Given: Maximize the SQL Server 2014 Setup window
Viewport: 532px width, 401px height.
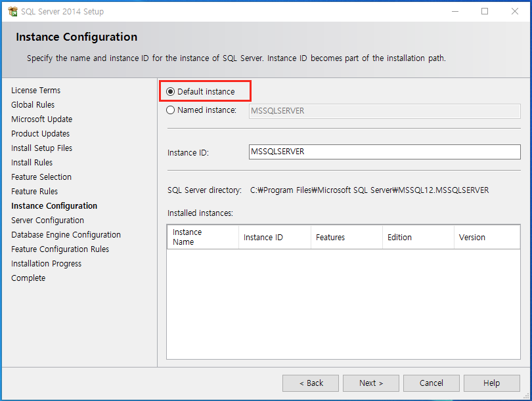Looking at the screenshot, I should (485, 12).
